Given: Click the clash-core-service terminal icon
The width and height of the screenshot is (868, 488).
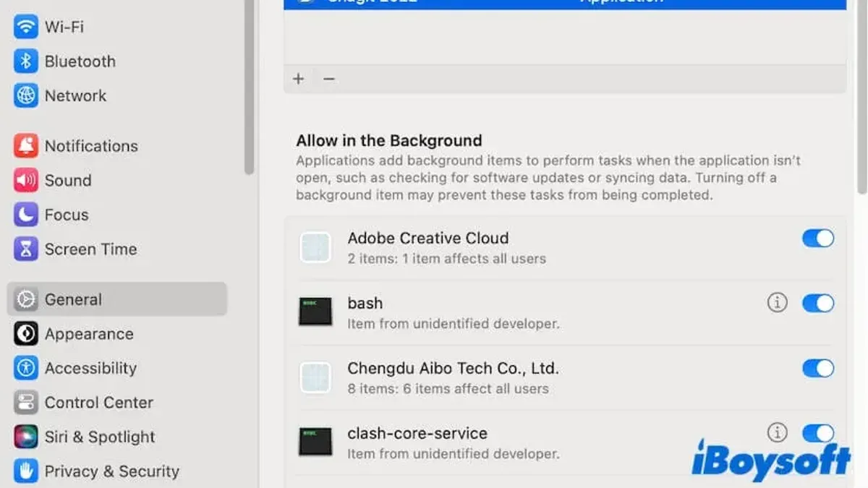Looking at the screenshot, I should pyautogui.click(x=315, y=442).
